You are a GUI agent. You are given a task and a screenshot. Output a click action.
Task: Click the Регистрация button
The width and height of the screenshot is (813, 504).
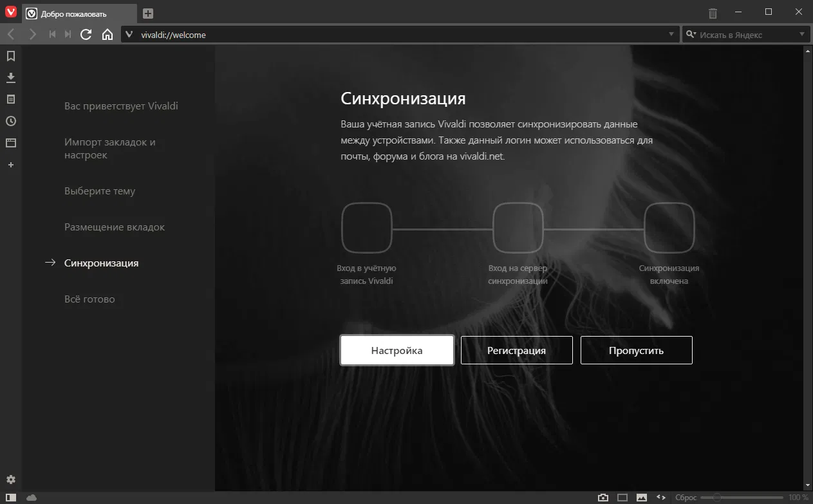point(517,350)
